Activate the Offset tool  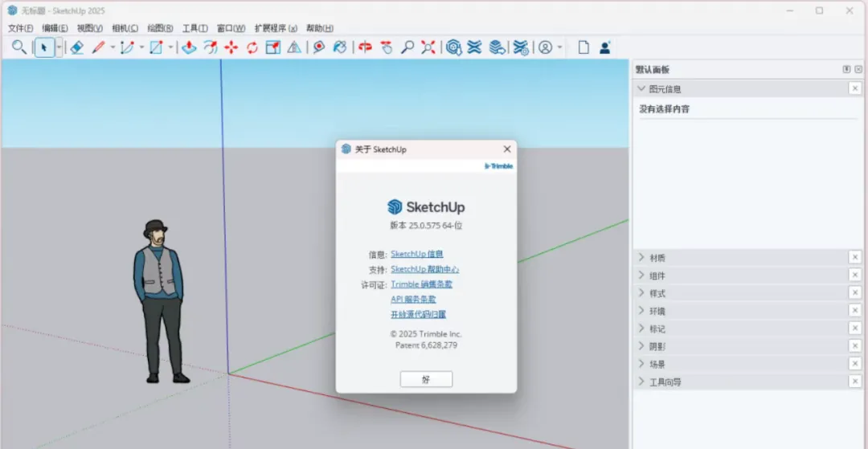click(x=210, y=47)
